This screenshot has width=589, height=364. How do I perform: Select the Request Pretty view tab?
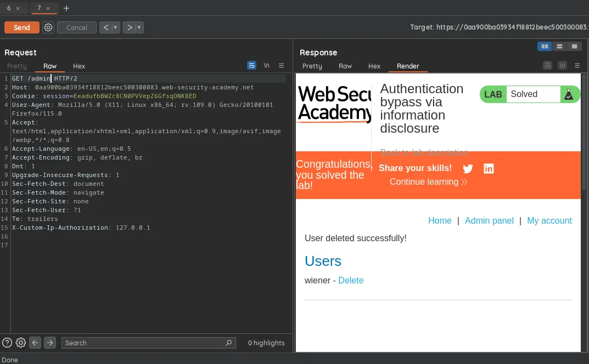[17, 66]
